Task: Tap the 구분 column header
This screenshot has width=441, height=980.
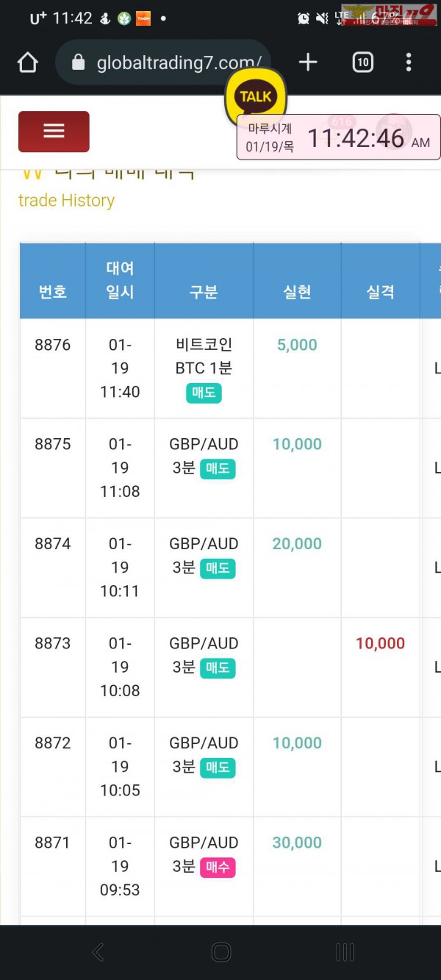Action: (204, 292)
